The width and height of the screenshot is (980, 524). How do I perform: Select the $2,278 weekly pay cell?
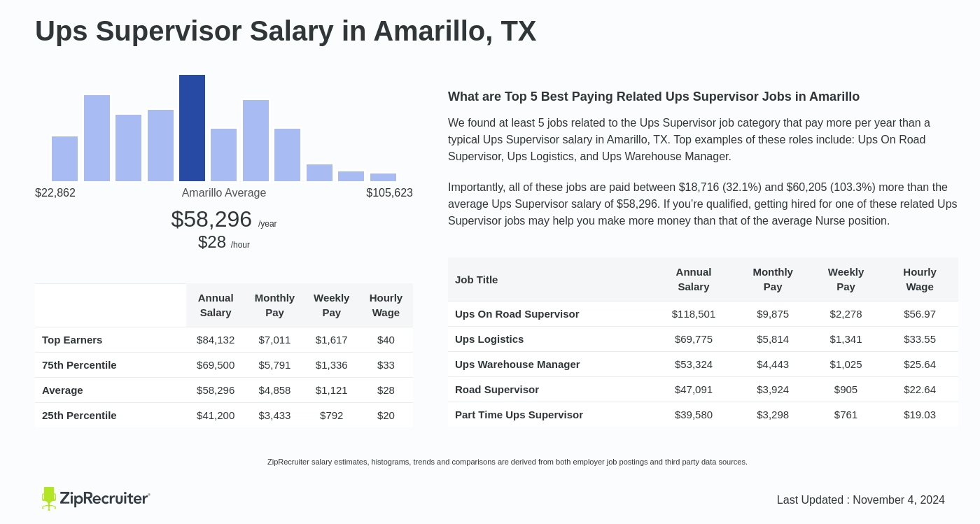[x=846, y=313]
